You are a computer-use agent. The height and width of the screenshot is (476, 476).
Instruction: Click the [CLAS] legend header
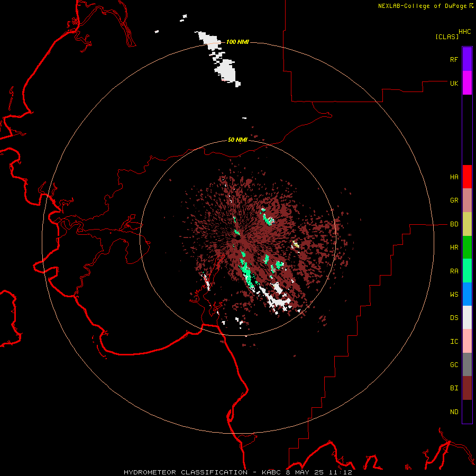[447, 37]
